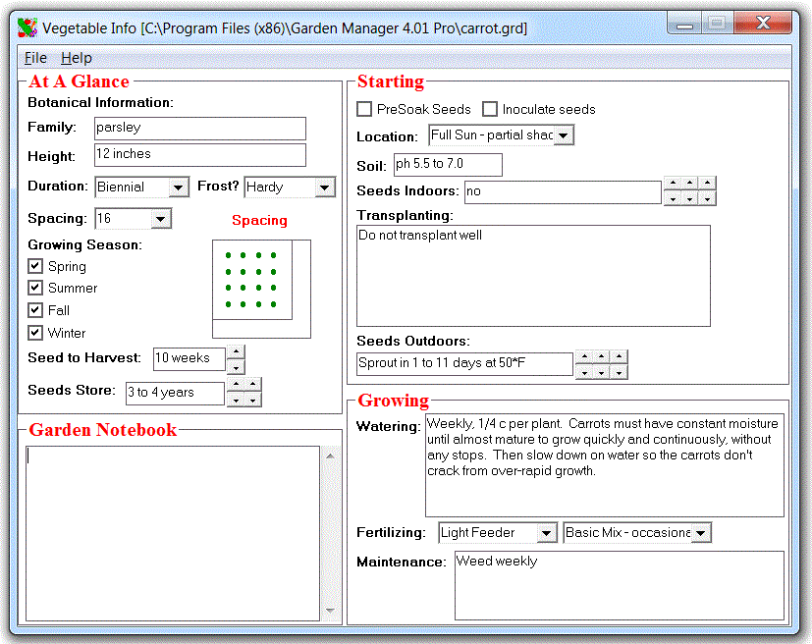
Task: Click the first down arrow beside Seeds Indoors
Action: (673, 198)
